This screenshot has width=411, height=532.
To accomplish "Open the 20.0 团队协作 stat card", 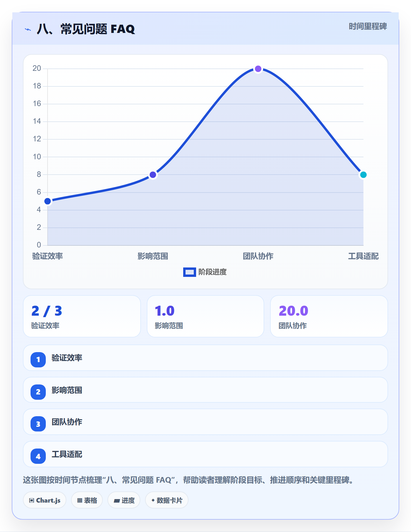I will coord(329,316).
